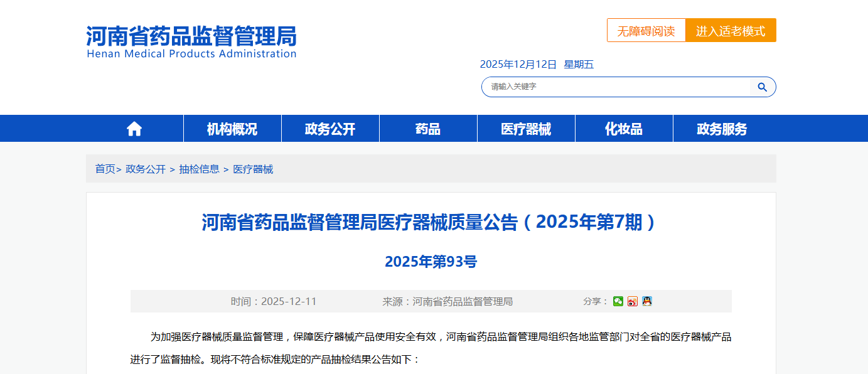Go to 政务服务 in navigation bar
Image resolution: width=868 pixels, height=374 pixels.
722,129
